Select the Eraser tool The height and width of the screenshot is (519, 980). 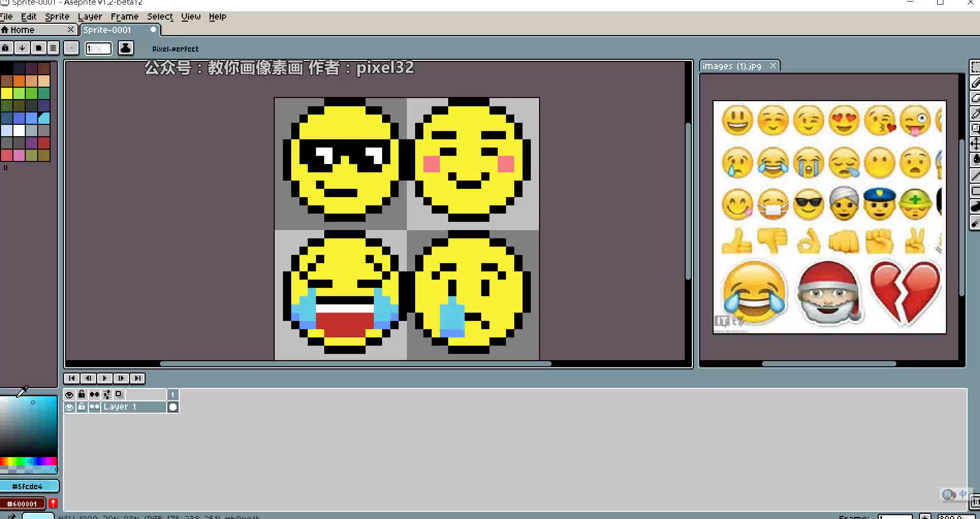975,98
